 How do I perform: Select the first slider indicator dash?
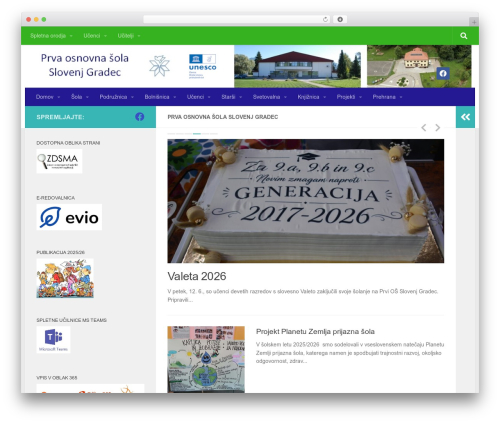click(x=171, y=134)
